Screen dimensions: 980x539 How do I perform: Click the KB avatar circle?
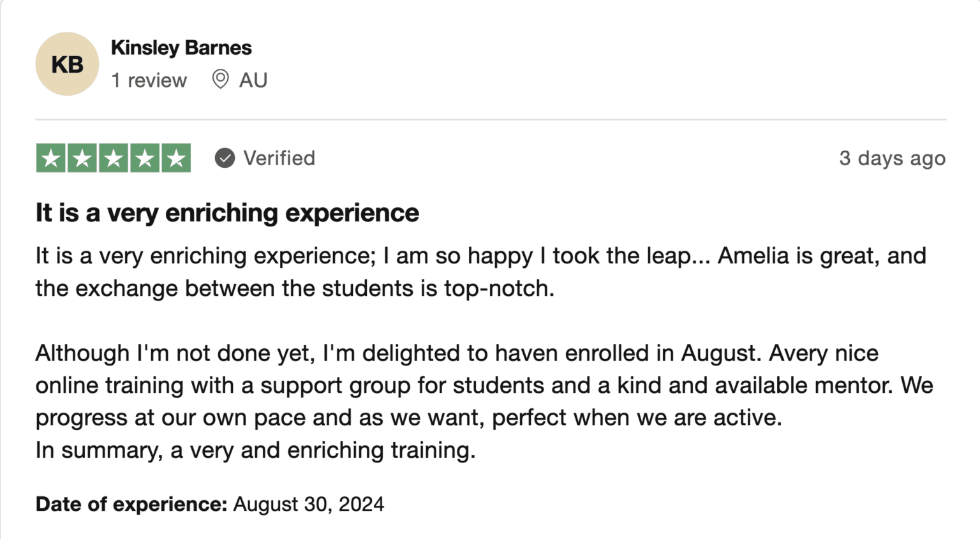click(67, 64)
